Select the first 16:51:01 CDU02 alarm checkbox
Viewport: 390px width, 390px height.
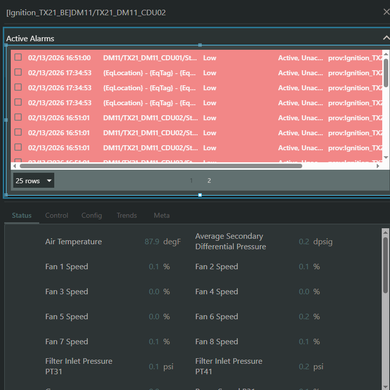click(x=18, y=117)
